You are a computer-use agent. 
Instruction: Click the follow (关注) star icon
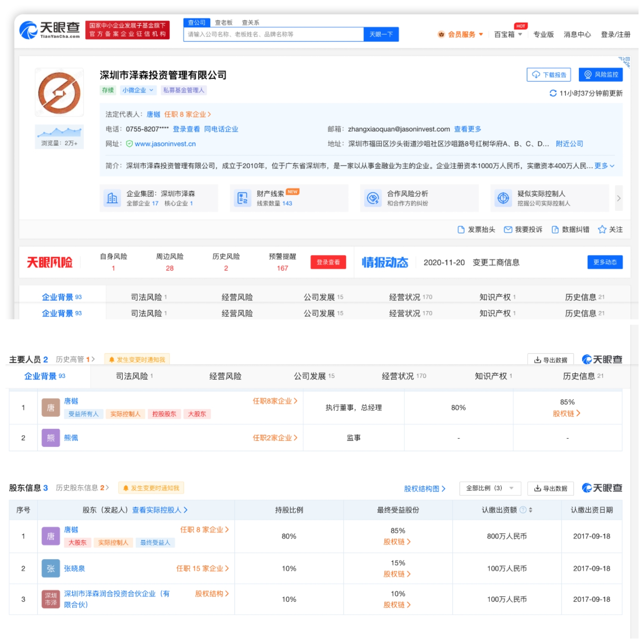tap(602, 230)
